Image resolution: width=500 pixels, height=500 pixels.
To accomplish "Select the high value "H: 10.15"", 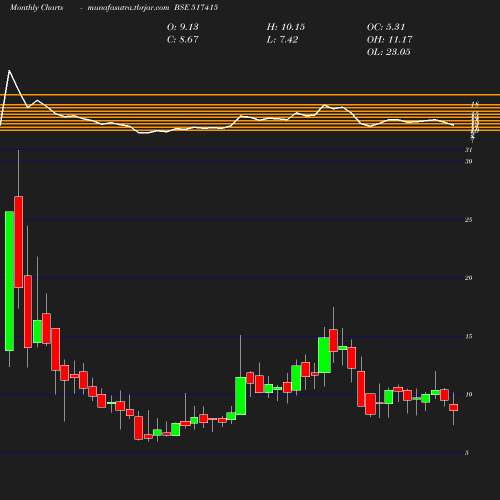I will coord(286,27).
